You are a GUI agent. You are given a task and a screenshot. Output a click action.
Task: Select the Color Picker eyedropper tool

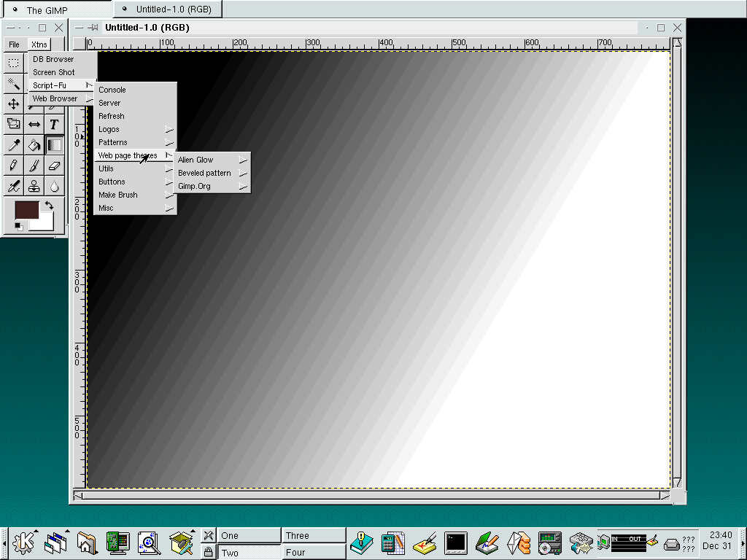[x=13, y=145]
